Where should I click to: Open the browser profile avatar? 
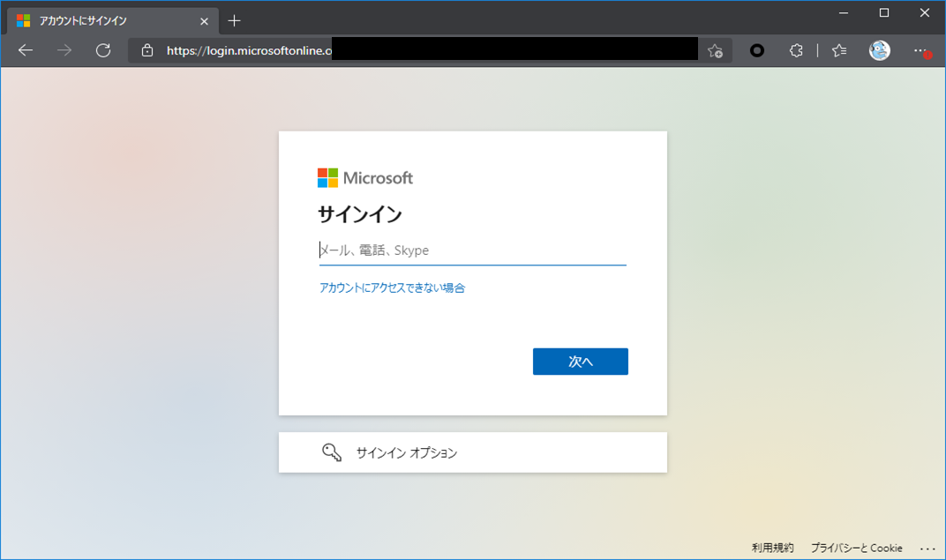coord(880,50)
